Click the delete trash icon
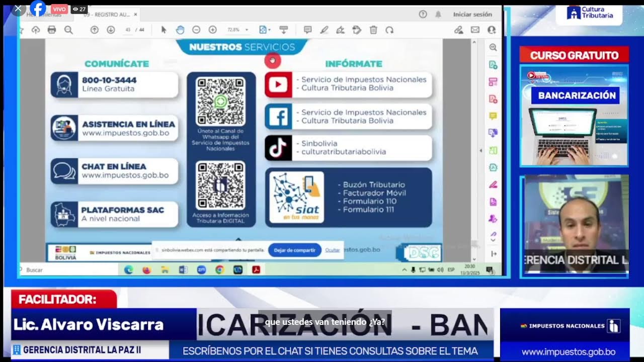Image resolution: width=644 pixels, height=362 pixels. (x=373, y=30)
